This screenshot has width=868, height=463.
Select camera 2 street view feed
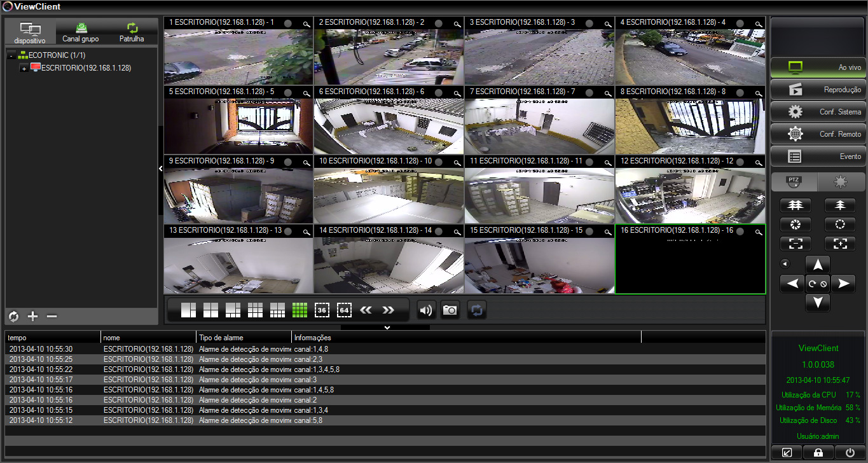click(x=389, y=57)
